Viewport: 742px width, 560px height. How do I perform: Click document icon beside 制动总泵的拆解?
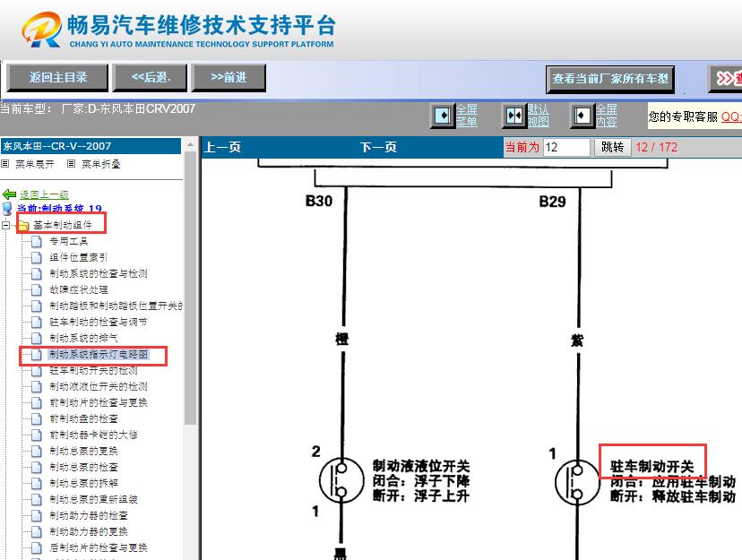coord(37,483)
